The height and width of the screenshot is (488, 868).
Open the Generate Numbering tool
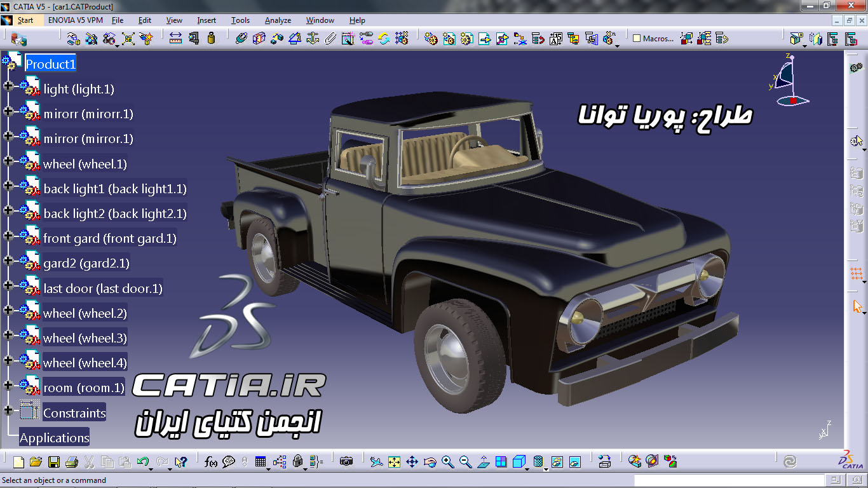(x=555, y=39)
